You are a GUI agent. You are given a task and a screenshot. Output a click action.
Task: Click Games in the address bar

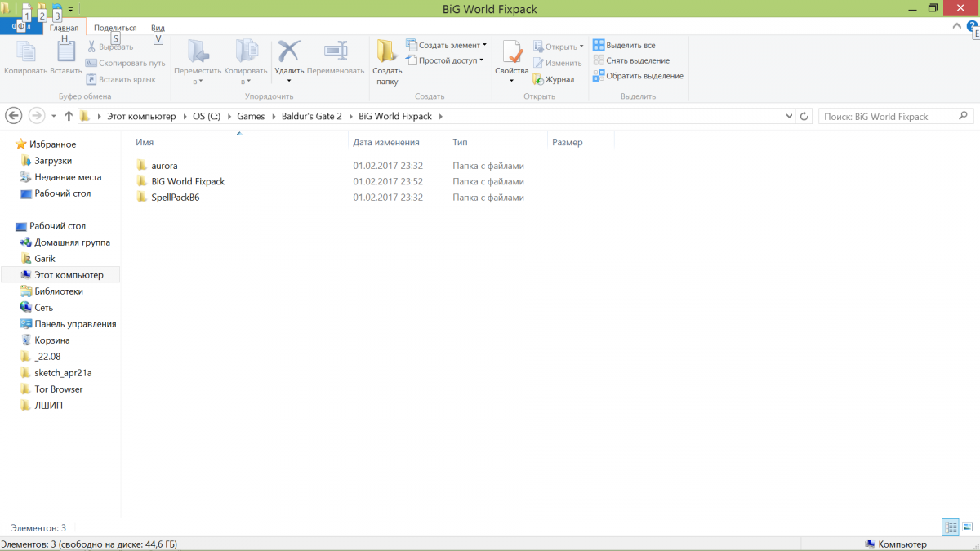[x=252, y=116]
